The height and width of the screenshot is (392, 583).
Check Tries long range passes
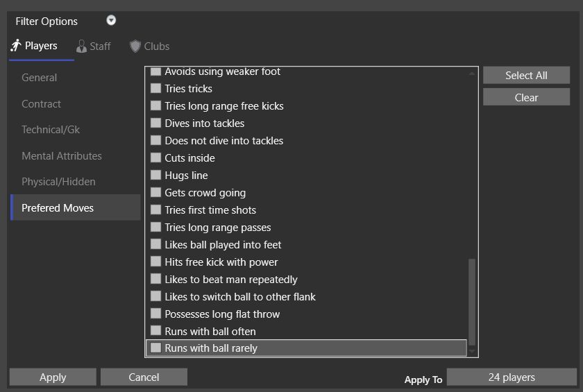155,227
